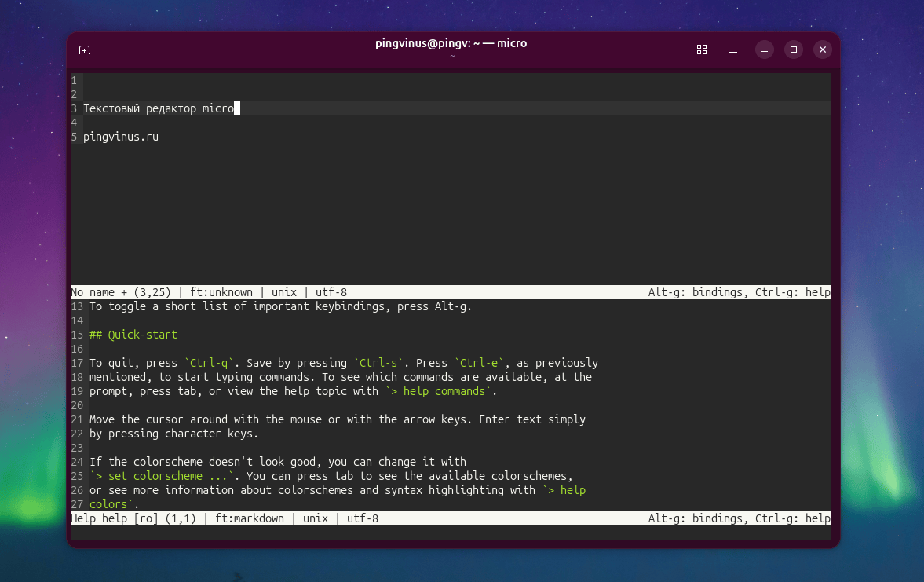Maximize the micro terminal window
This screenshot has width=924, height=582.
(793, 49)
